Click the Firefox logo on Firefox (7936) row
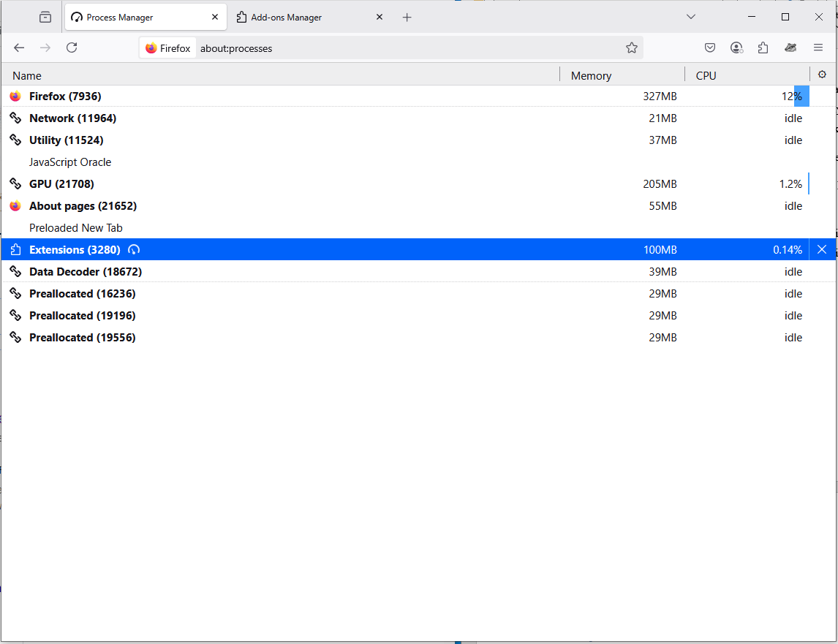Screen dimensions: 838x644 [15, 96]
